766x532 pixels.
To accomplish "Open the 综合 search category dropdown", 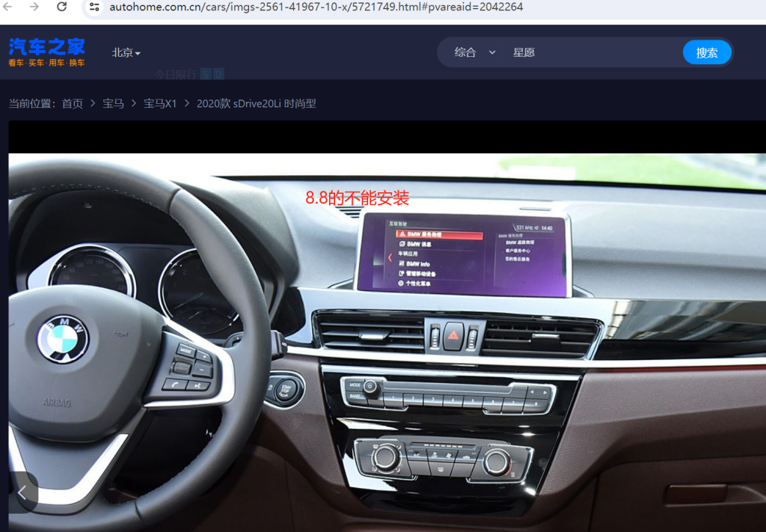I will [x=475, y=52].
